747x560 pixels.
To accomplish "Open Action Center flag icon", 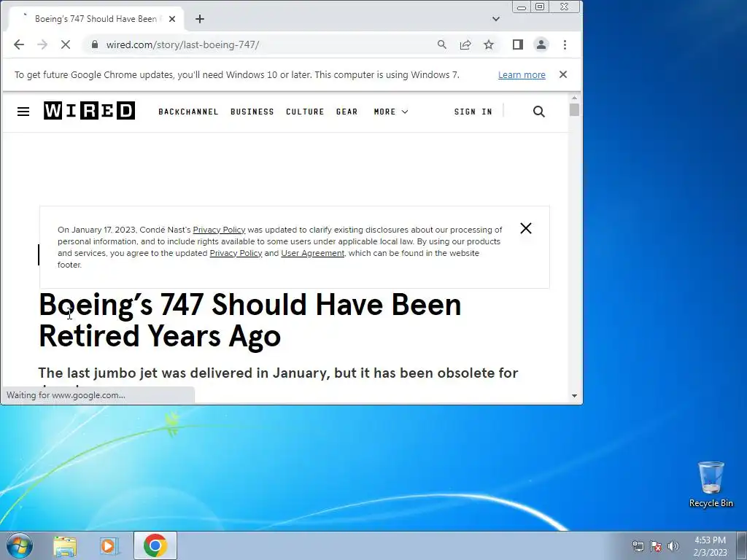I will coord(656,546).
